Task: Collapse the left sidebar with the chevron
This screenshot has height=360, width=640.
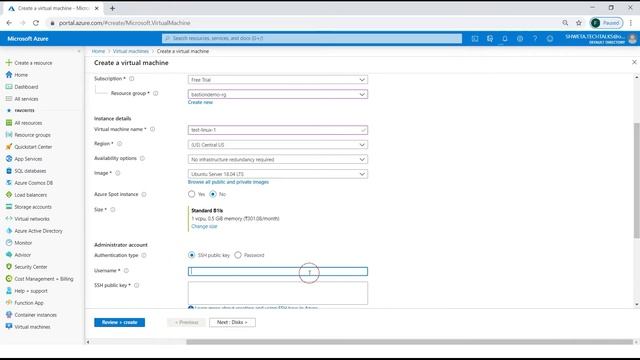Action: point(79,51)
